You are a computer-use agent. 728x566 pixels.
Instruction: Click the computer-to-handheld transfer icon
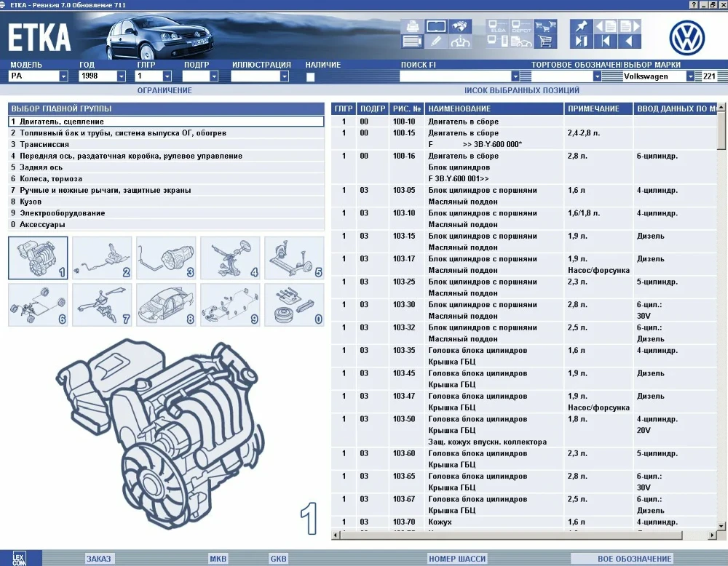point(498,41)
